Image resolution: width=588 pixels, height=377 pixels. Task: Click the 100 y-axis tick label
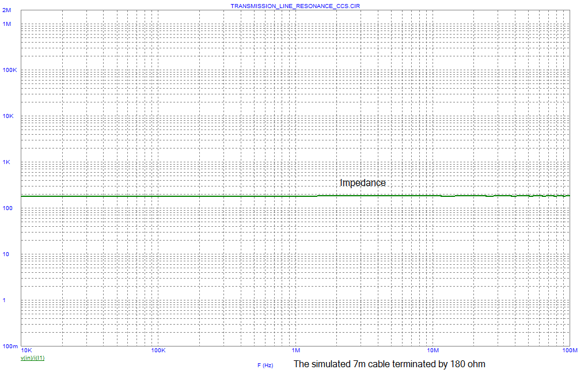click(x=7, y=208)
